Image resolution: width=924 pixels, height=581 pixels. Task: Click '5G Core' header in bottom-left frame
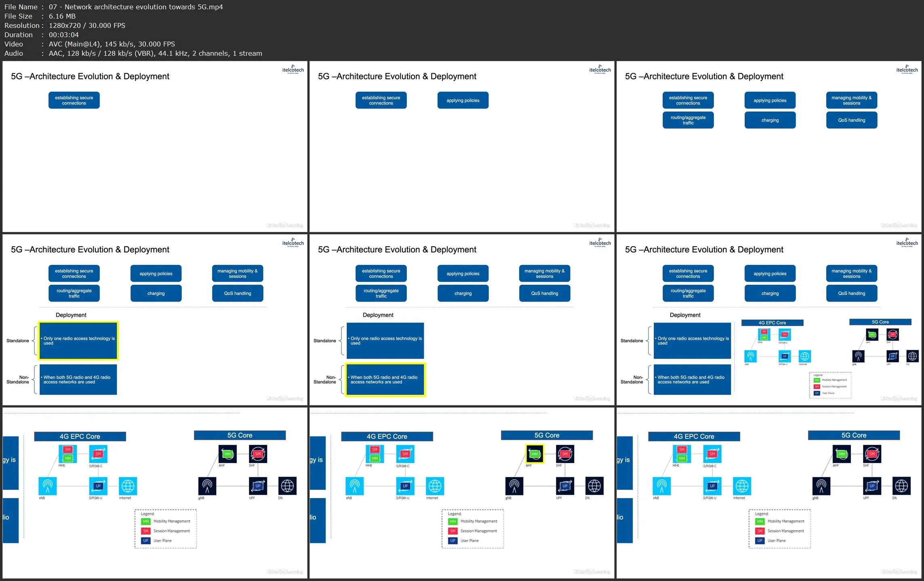tap(240, 435)
